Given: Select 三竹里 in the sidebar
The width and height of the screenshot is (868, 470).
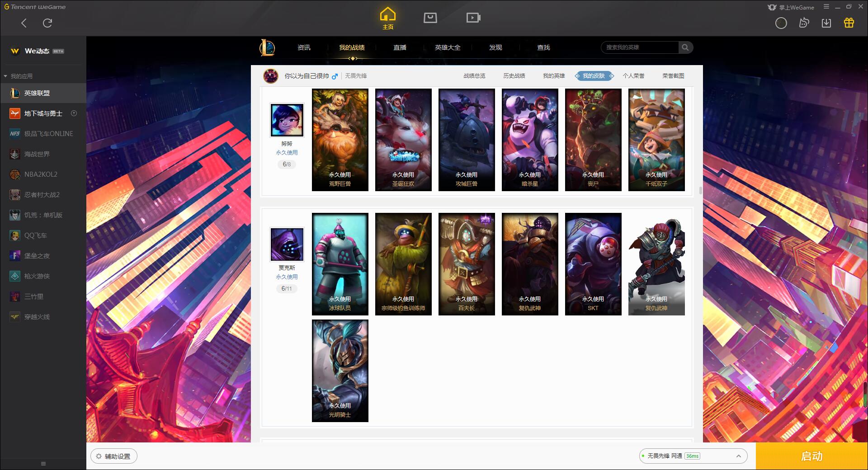Looking at the screenshot, I should point(43,296).
